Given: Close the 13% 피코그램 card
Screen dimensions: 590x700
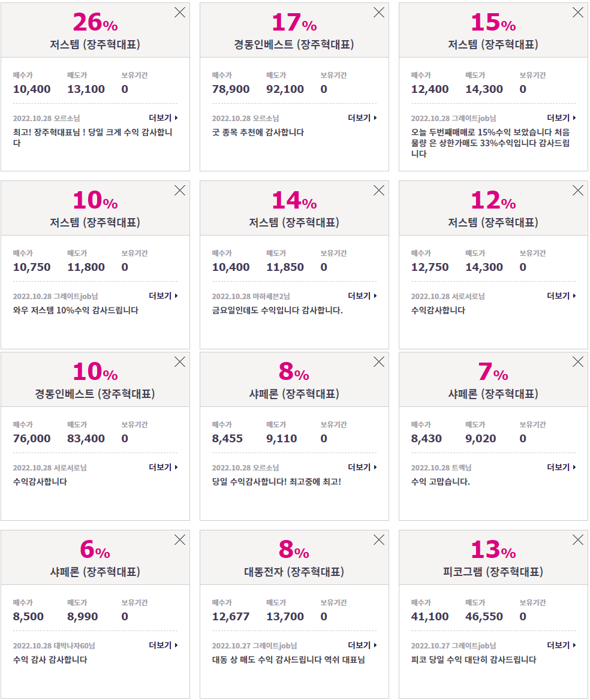Looking at the screenshot, I should pos(578,540).
